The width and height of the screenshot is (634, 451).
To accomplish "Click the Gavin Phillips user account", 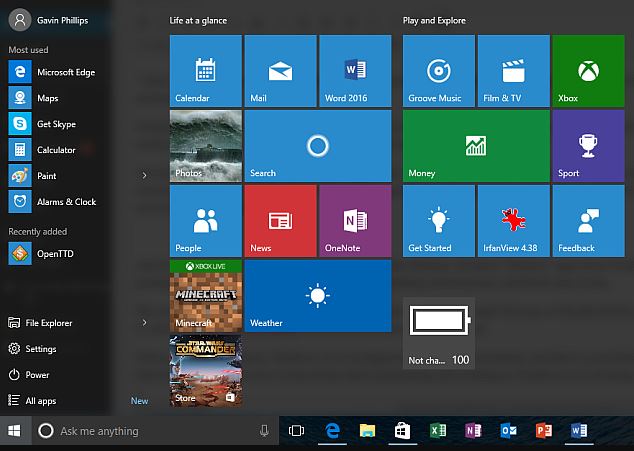I will pyautogui.click(x=49, y=20).
